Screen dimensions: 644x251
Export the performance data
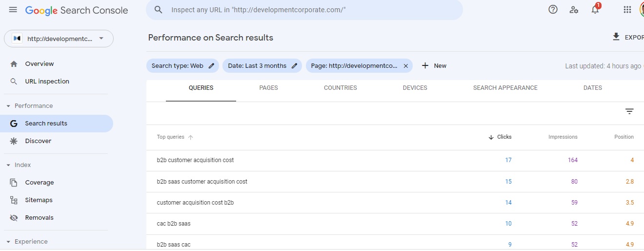click(x=627, y=37)
